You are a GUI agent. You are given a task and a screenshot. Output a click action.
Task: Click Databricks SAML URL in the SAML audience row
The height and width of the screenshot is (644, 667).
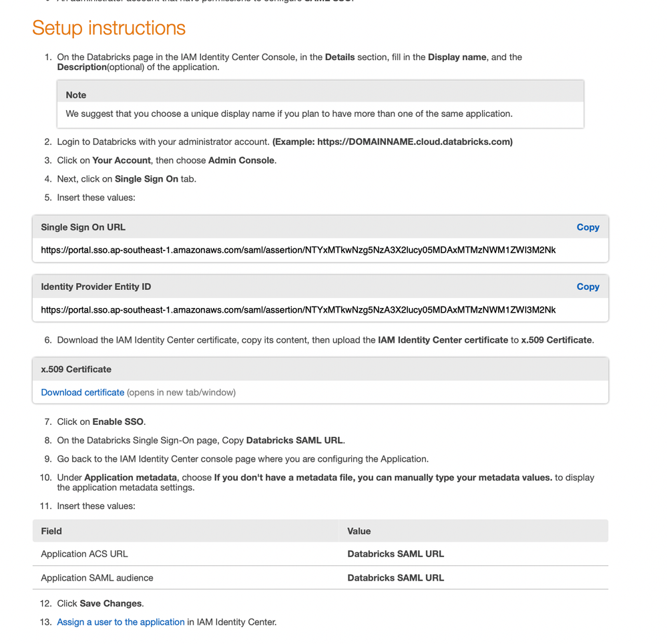[x=395, y=578]
